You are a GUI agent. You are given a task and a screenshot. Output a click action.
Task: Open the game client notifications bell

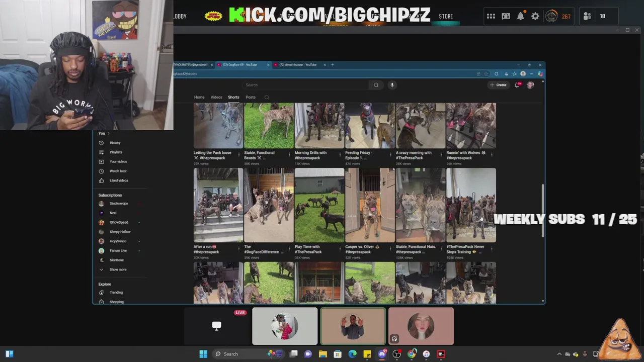[521, 16]
